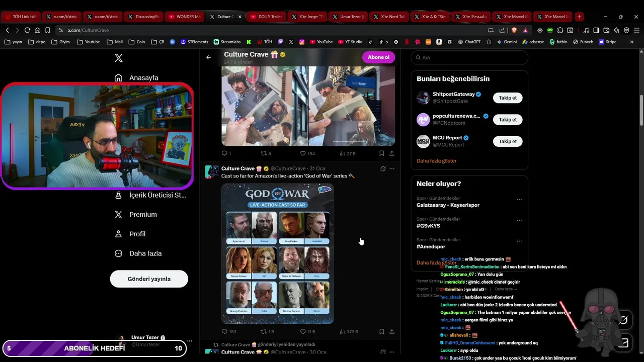644x362 pixels.
Task: Click the Gönderi yayınla button
Action: tap(149, 279)
